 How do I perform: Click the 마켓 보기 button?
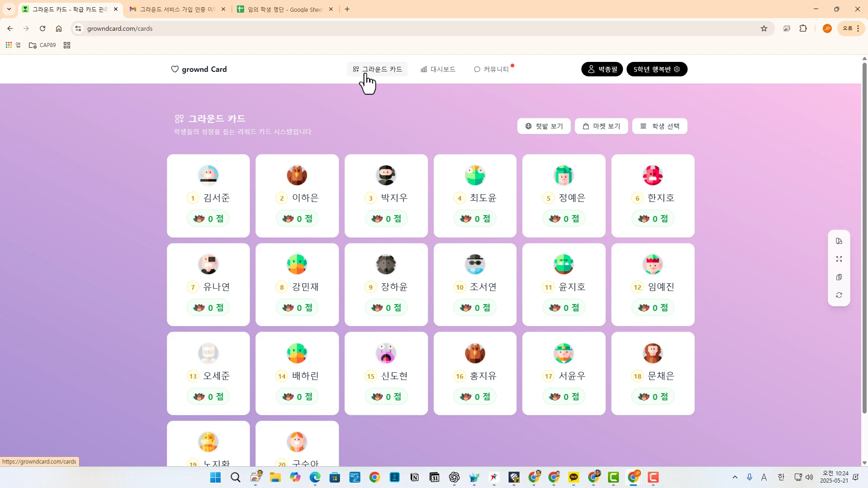click(601, 126)
